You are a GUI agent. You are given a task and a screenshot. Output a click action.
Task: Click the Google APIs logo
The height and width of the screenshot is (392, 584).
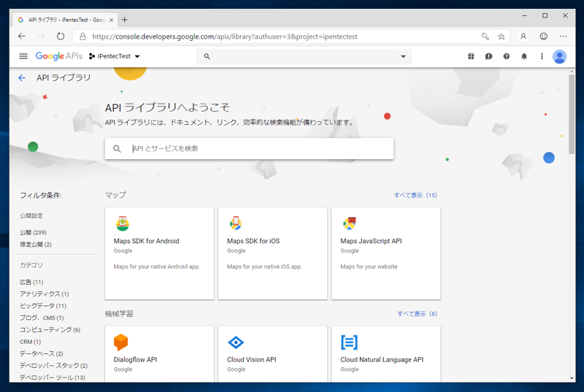click(59, 56)
